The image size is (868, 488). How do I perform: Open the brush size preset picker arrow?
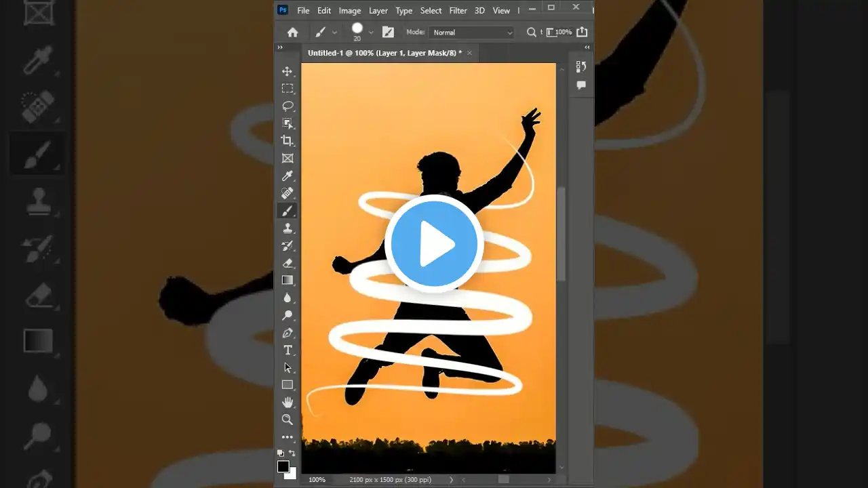point(371,33)
